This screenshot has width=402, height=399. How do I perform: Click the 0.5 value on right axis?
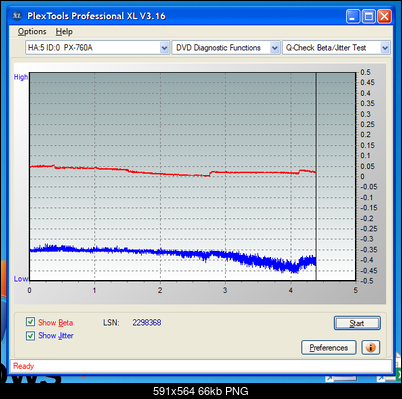pos(365,72)
